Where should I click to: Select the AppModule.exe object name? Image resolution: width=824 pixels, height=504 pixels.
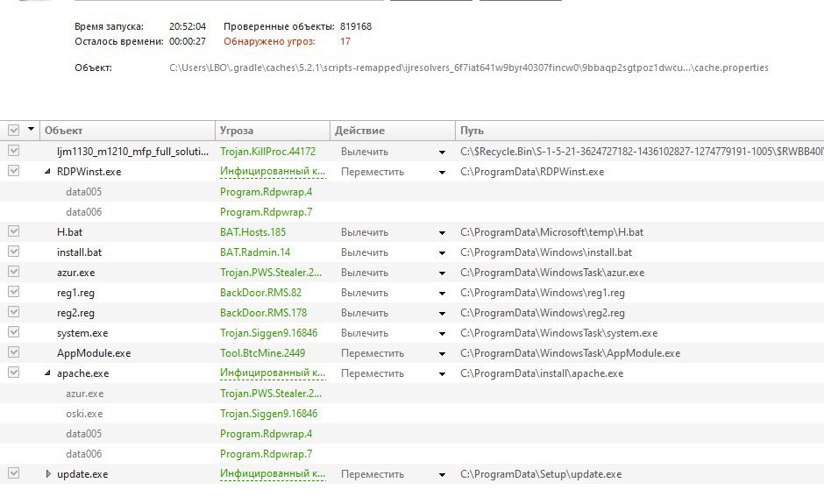click(94, 353)
